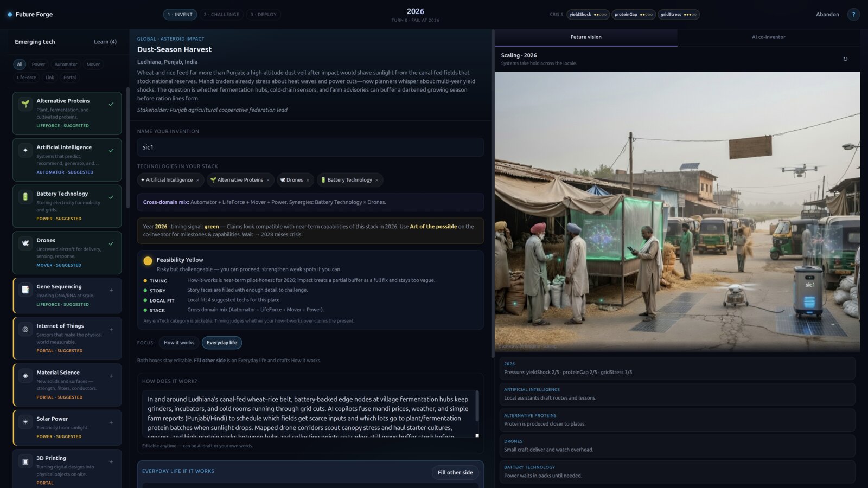Filter emerging tech by Link
This screenshot has height=488, width=868.
click(50, 78)
